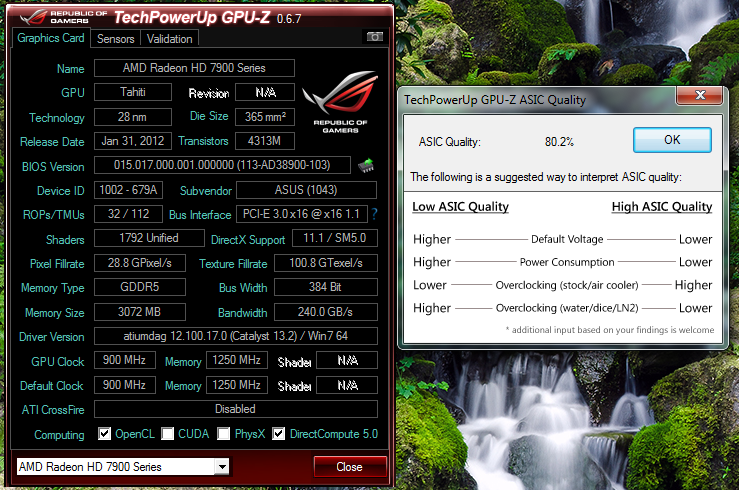Click the Power Consumption label in ASIC dialog

point(567,262)
